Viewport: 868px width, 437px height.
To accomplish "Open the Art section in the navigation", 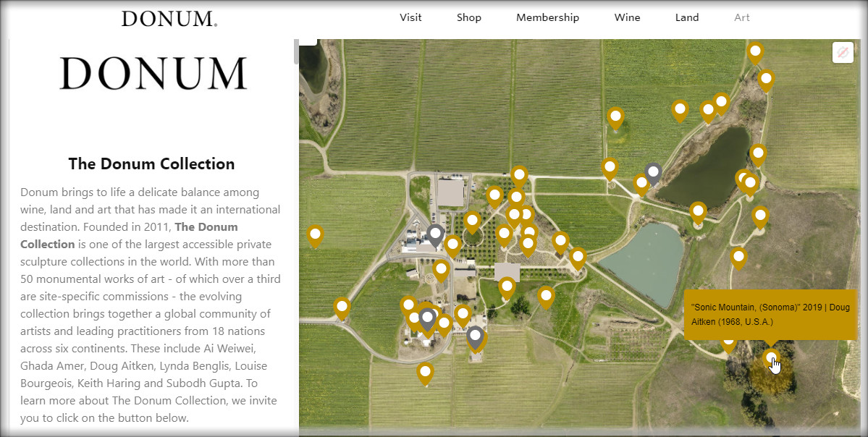I will 741,17.
